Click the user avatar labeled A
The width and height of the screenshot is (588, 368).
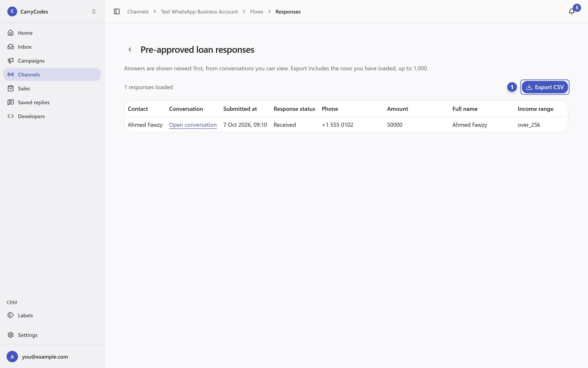12,357
